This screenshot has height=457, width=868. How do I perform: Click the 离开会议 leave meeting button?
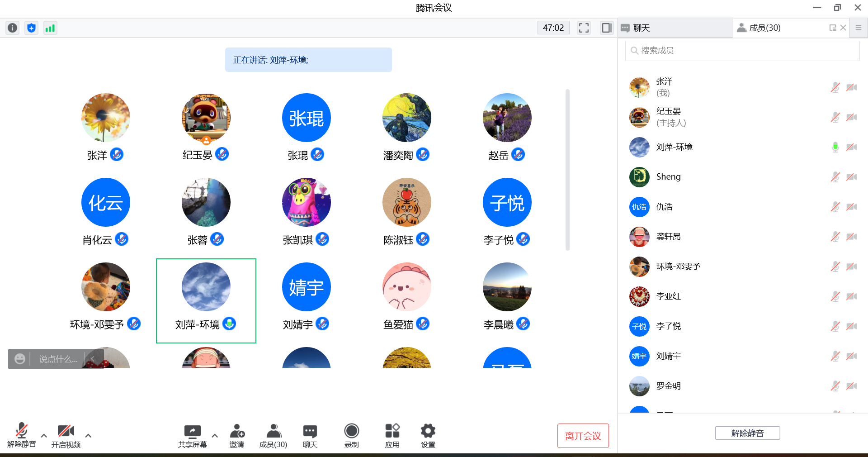coord(583,436)
